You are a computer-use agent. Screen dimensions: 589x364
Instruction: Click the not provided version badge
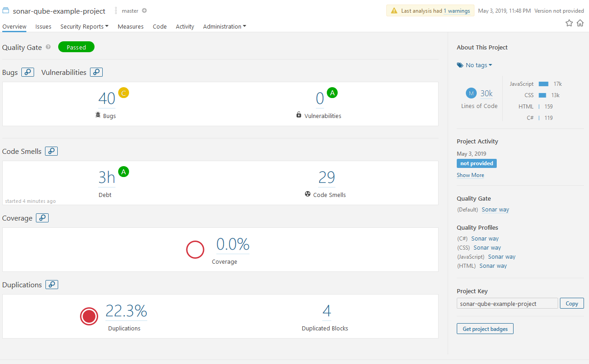click(x=477, y=163)
